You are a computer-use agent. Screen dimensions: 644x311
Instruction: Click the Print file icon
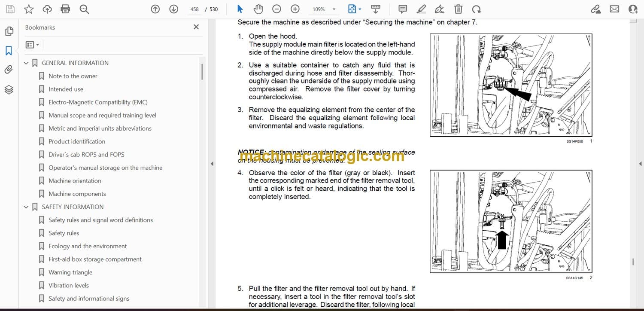click(x=65, y=9)
